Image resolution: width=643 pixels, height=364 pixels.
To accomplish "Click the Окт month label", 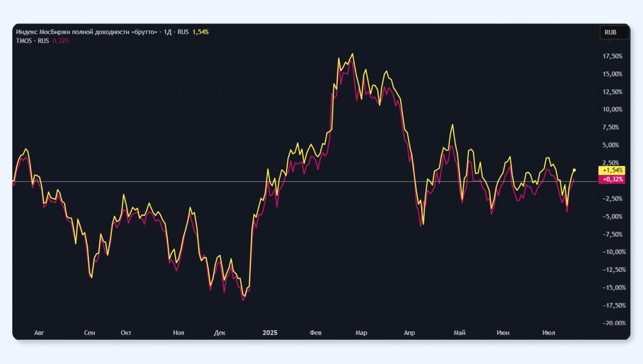I will [126, 333].
